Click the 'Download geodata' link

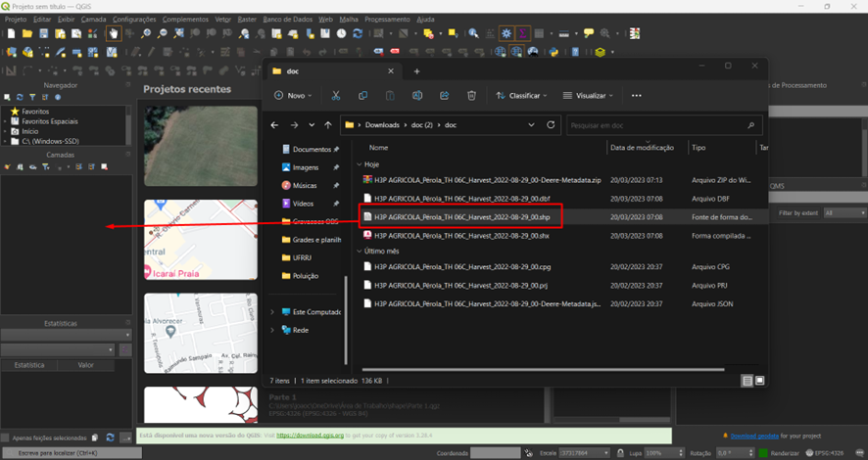point(754,436)
